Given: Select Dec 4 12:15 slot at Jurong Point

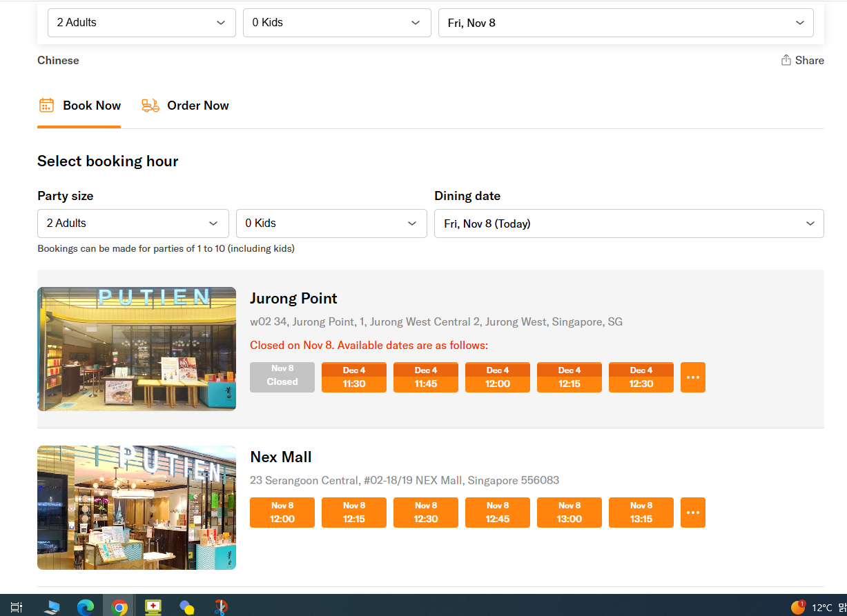Looking at the screenshot, I should (569, 377).
